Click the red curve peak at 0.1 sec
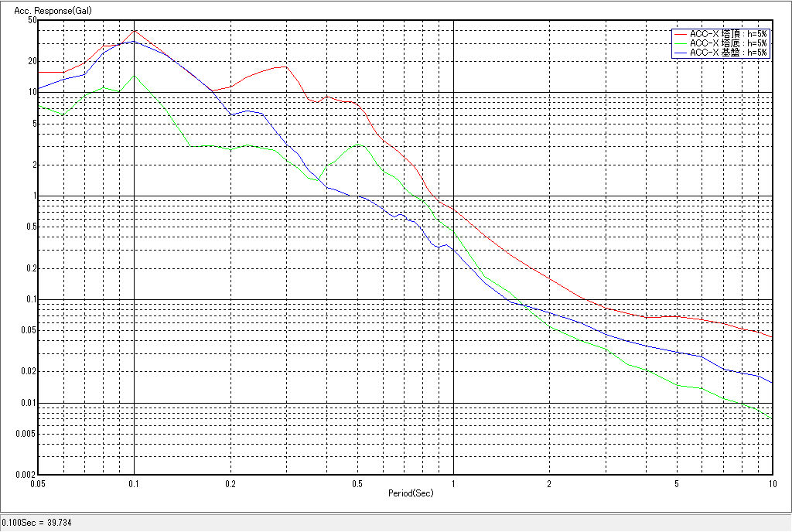792x532 pixels. (135, 30)
